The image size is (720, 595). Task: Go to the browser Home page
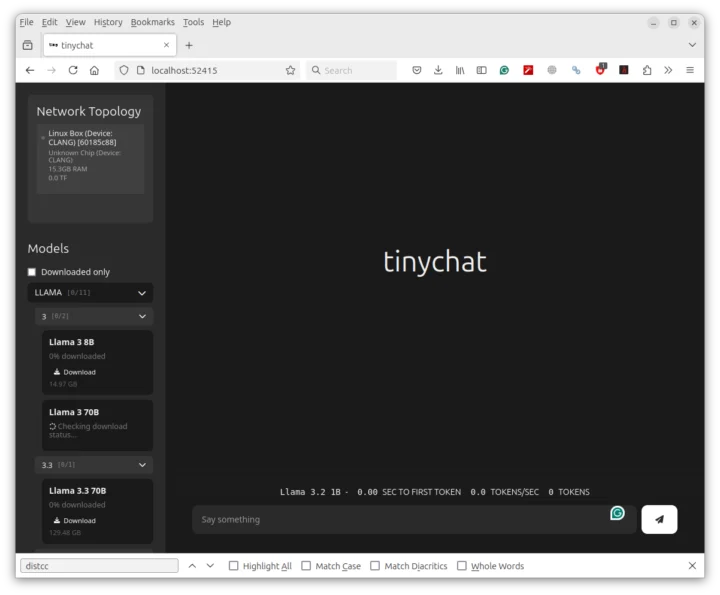click(x=94, y=70)
